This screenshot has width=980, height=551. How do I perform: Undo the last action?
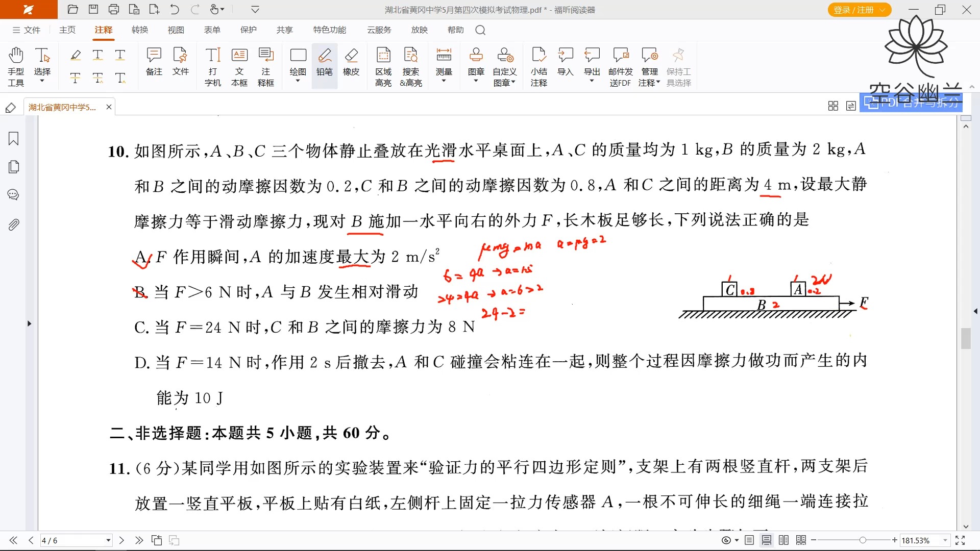pos(175,9)
